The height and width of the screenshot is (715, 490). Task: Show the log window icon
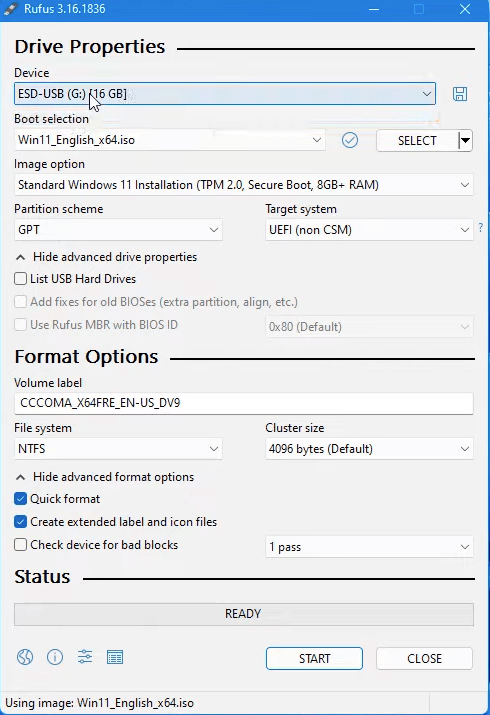pyautogui.click(x=115, y=657)
